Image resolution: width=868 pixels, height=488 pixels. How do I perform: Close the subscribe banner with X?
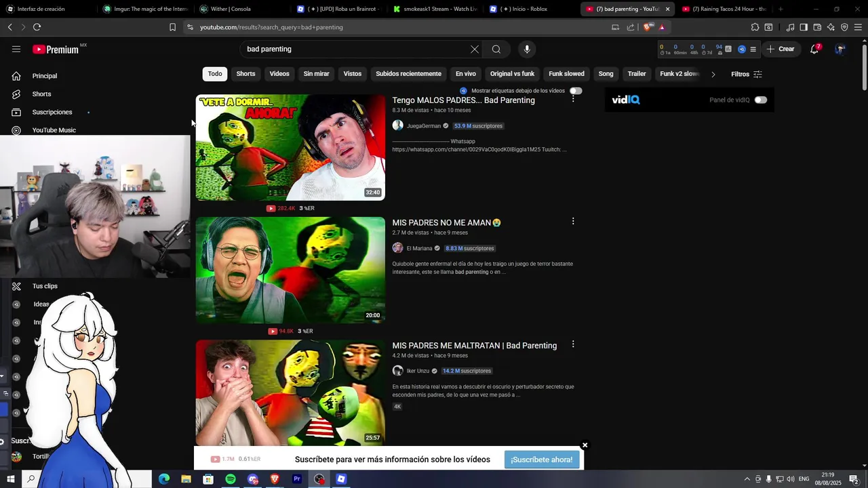[x=585, y=445]
